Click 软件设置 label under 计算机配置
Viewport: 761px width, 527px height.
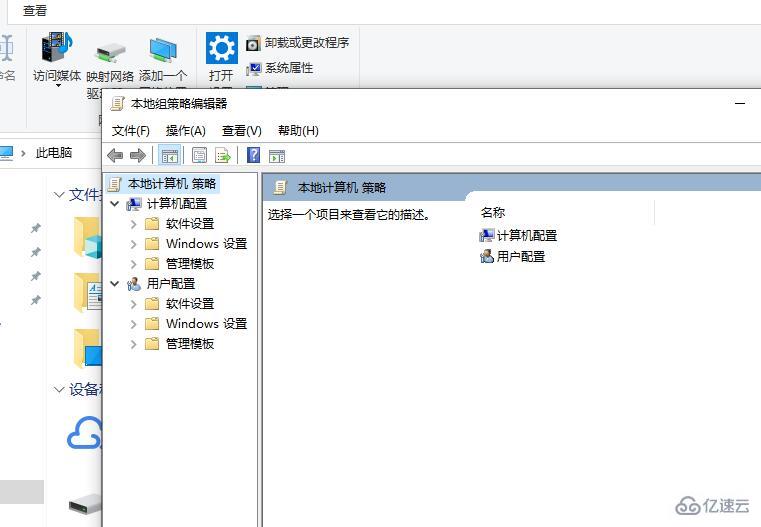(190, 224)
